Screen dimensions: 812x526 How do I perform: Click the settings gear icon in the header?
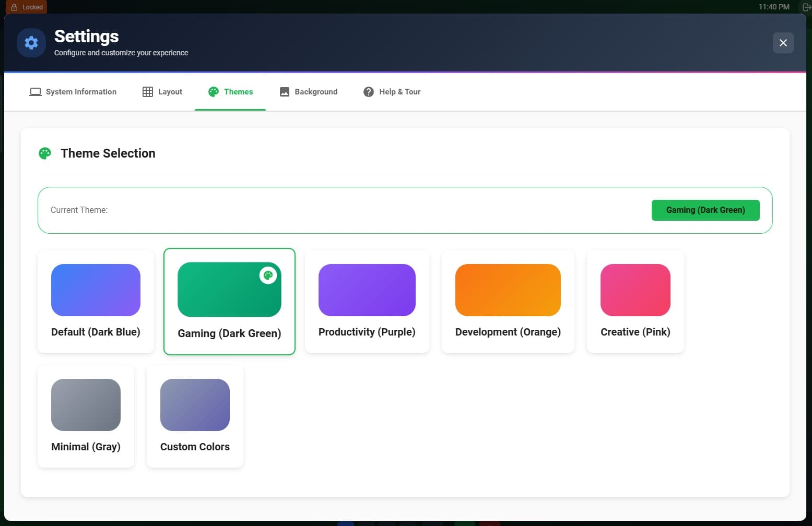tap(31, 43)
